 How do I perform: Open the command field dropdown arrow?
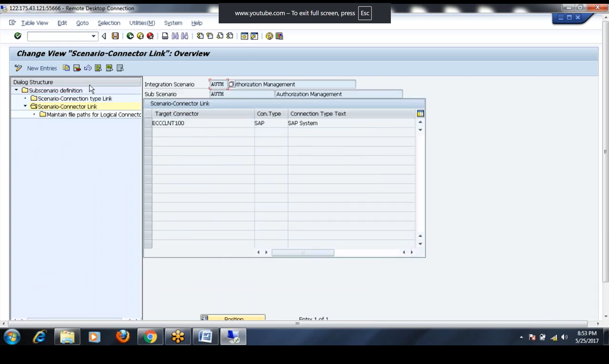(93, 36)
